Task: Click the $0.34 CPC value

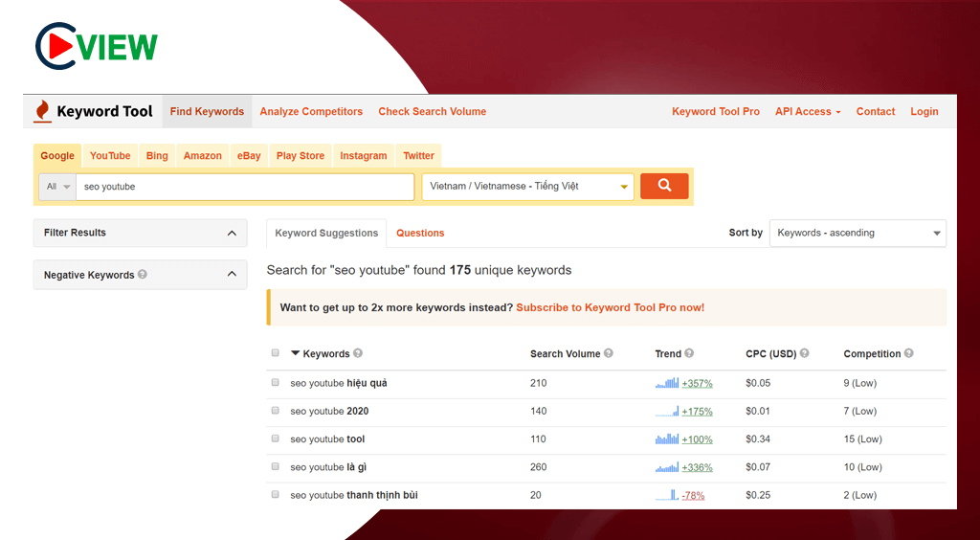Action: (758, 439)
